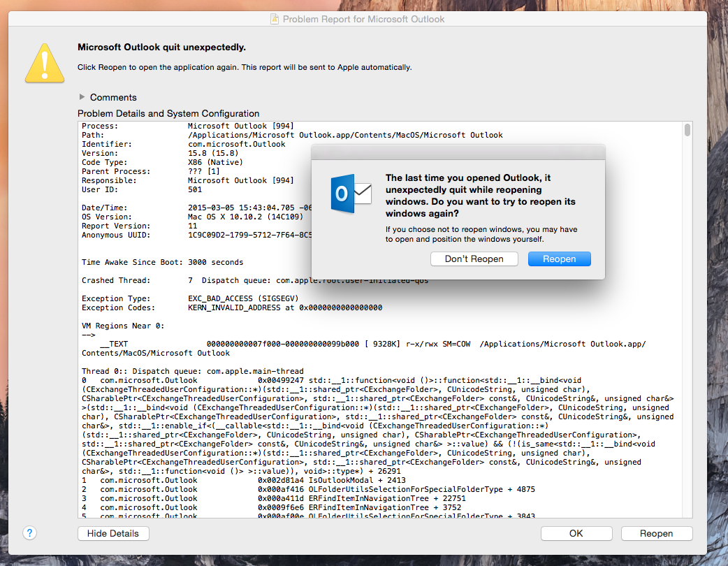This screenshot has width=728, height=566.
Task: Click 'ERFindItemInNavigationTree + 22751' frame
Action: [x=387, y=499]
